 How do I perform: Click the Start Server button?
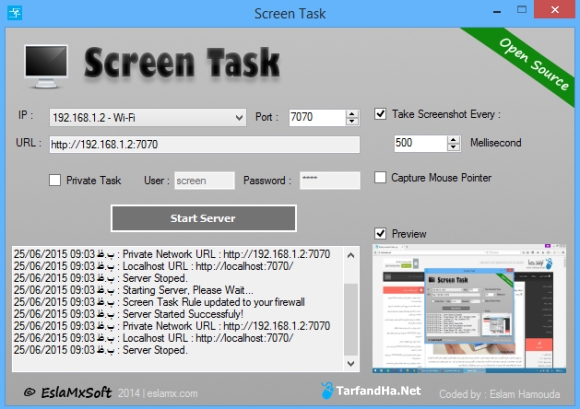point(203,218)
